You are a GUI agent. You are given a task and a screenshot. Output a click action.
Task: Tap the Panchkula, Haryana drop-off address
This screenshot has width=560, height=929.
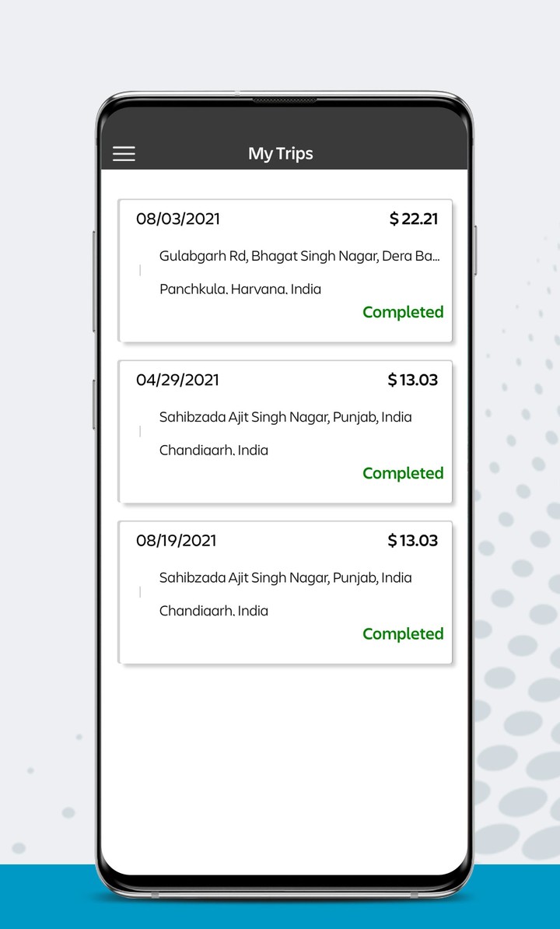[x=240, y=289]
